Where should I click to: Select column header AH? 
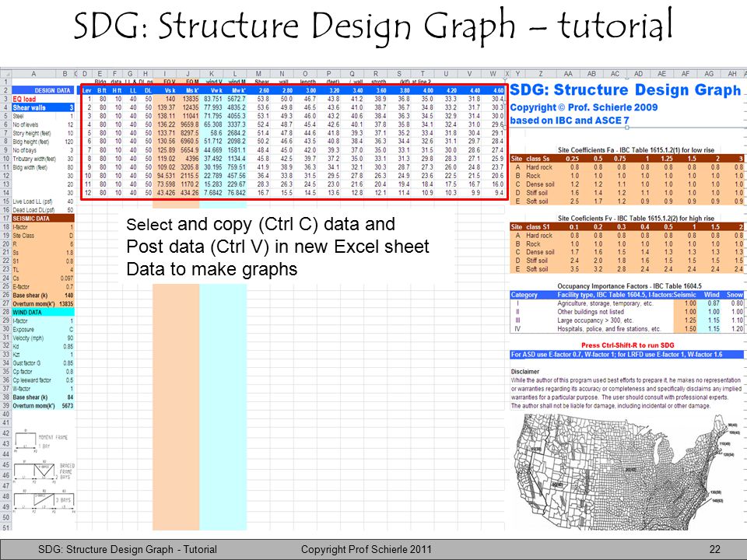[732, 74]
